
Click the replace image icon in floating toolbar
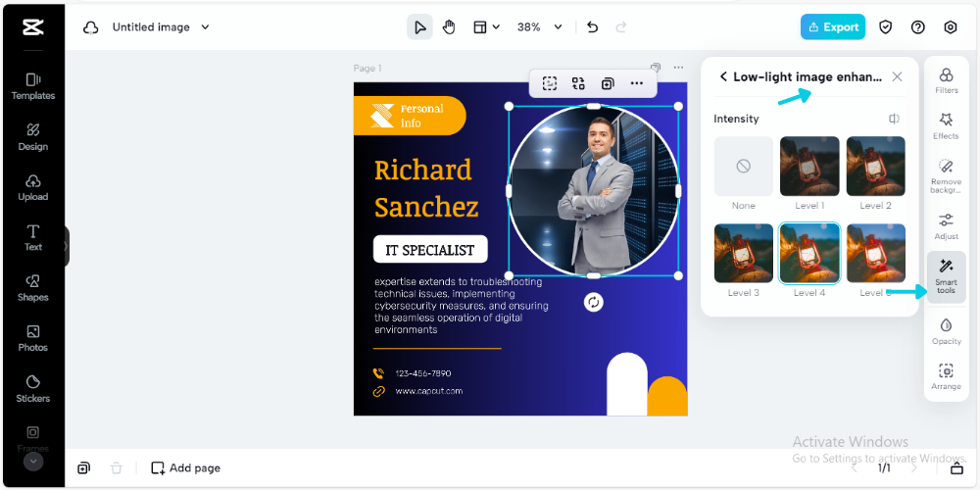tap(578, 83)
